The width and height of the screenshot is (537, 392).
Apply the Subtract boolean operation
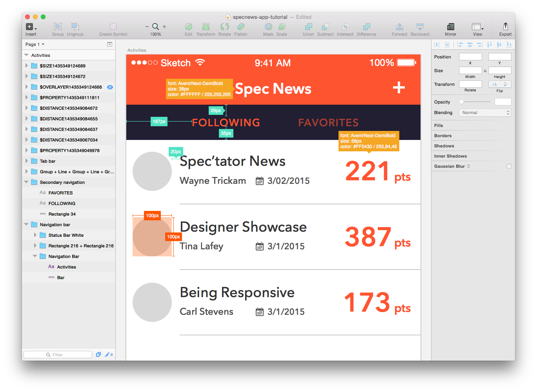[326, 27]
